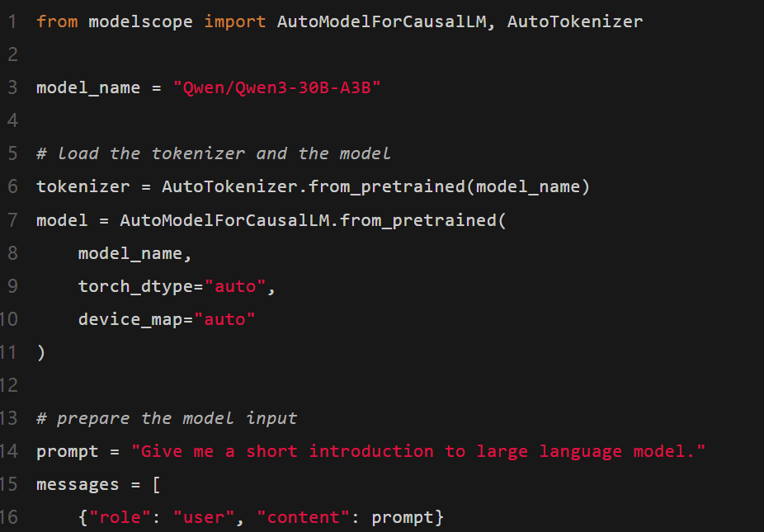
Task: Click the 'device_map' parameter
Action: (130, 319)
